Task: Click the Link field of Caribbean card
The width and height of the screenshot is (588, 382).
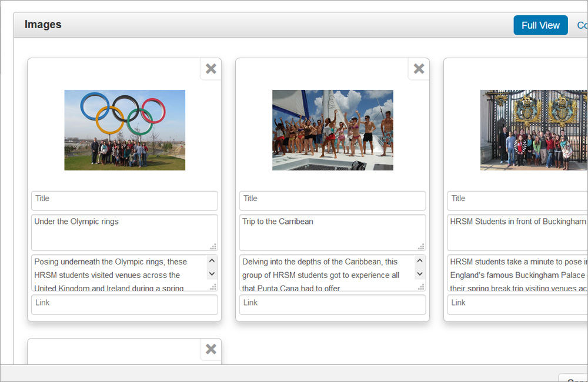Action: pos(333,304)
